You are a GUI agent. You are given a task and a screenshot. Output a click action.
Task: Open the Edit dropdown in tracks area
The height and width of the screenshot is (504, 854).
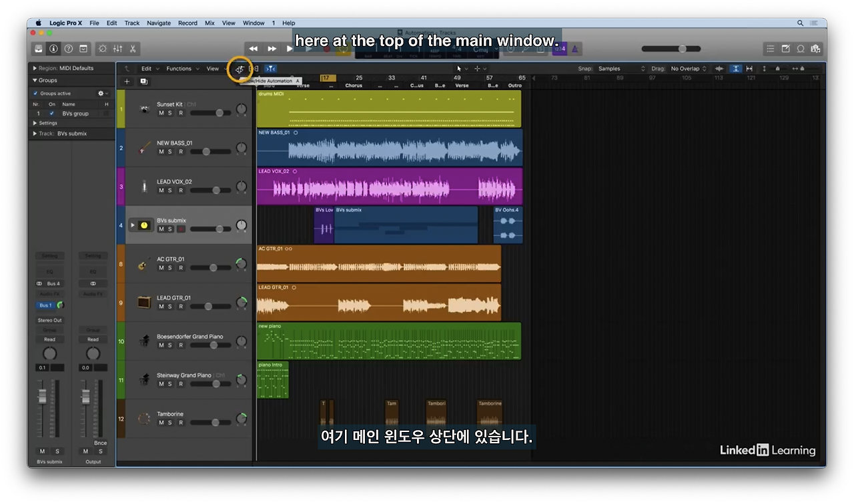[x=149, y=69]
